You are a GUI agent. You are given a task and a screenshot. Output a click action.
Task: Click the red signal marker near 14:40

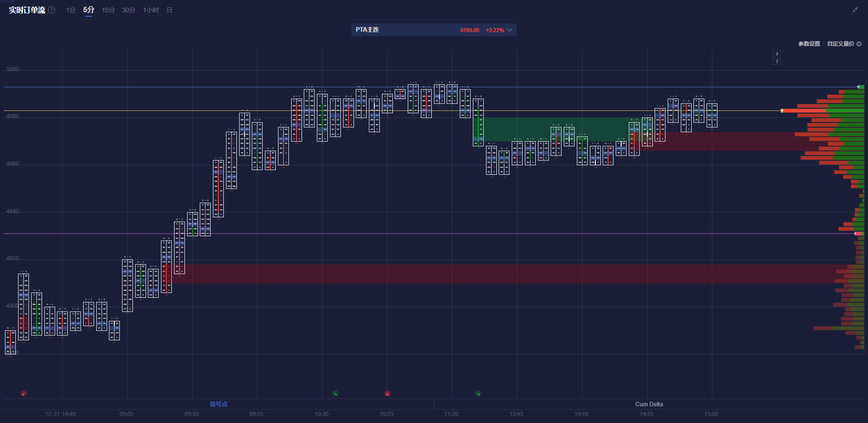(x=24, y=394)
